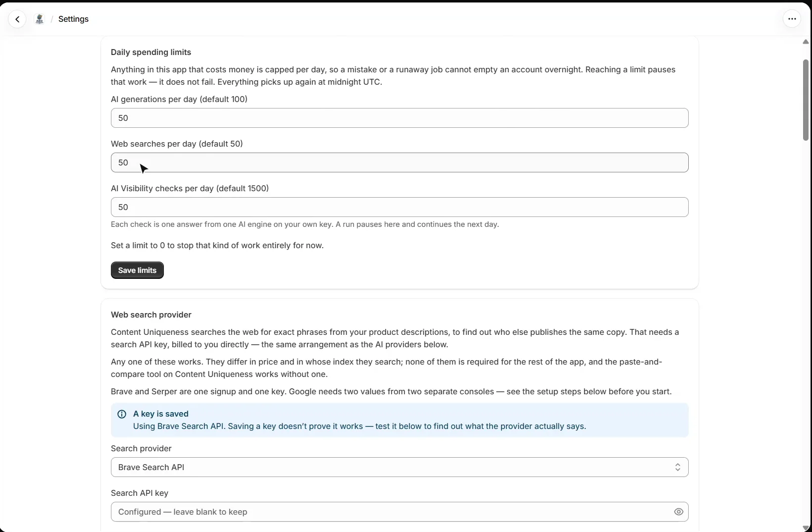
Task: Open the Search provider dropdown
Action: tap(400, 467)
